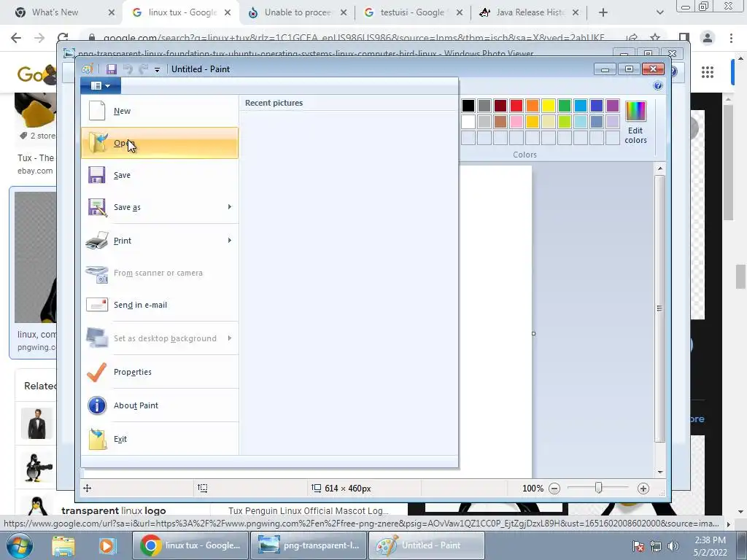Open Chrome tab search dropdown arrow

tap(659, 12)
